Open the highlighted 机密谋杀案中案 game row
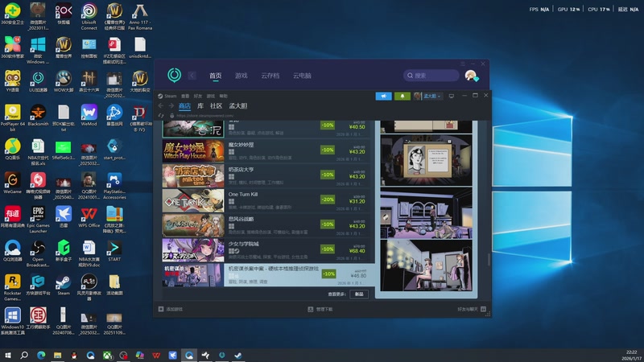This screenshot has height=362, width=644. [268, 274]
